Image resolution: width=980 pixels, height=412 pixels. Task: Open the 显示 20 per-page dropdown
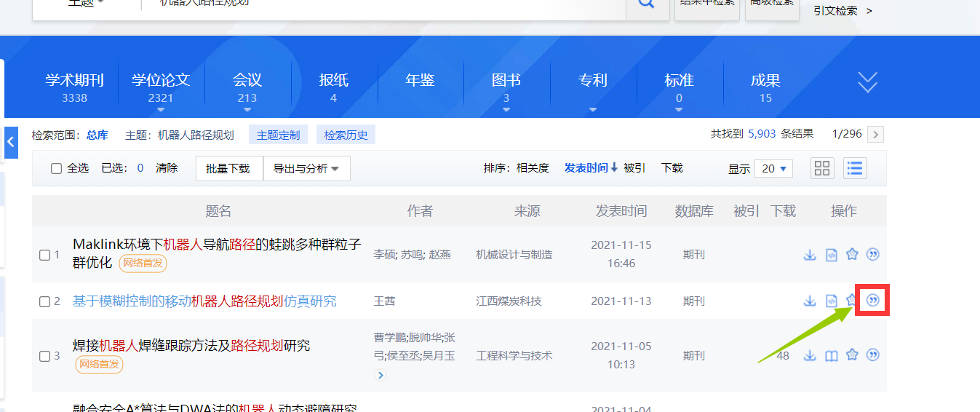coord(773,168)
